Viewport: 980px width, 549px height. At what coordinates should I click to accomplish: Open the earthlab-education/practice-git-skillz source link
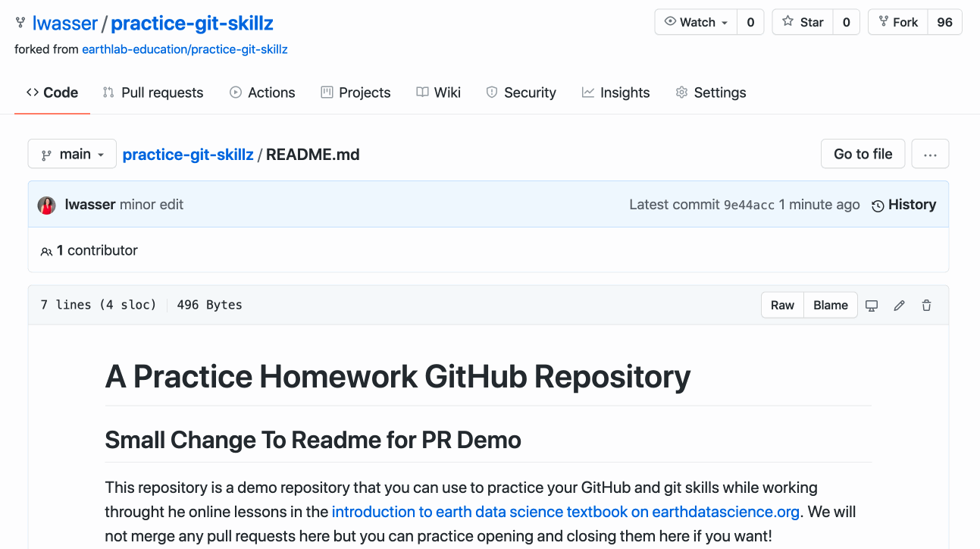tap(185, 49)
